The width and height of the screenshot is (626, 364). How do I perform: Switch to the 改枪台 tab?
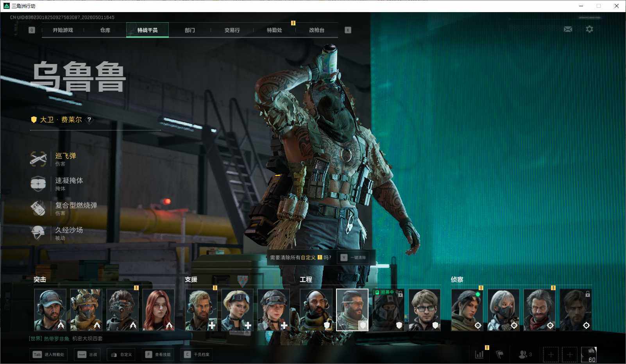[317, 30]
